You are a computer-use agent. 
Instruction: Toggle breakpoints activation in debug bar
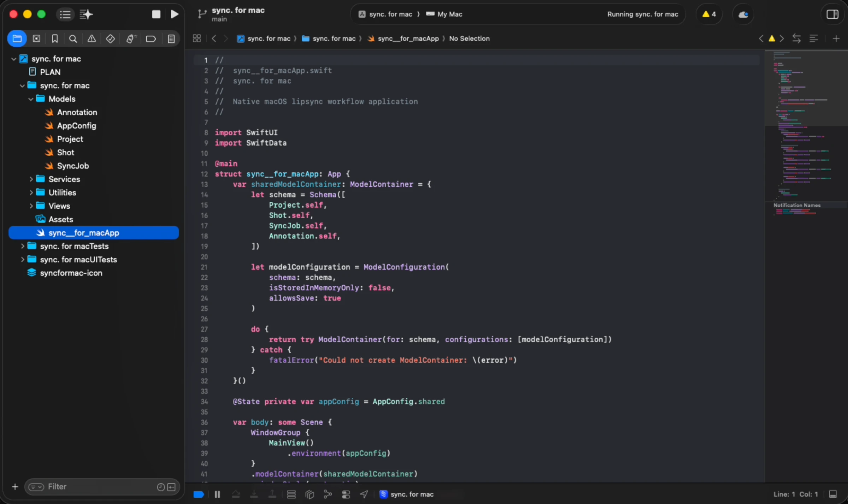pos(199,494)
